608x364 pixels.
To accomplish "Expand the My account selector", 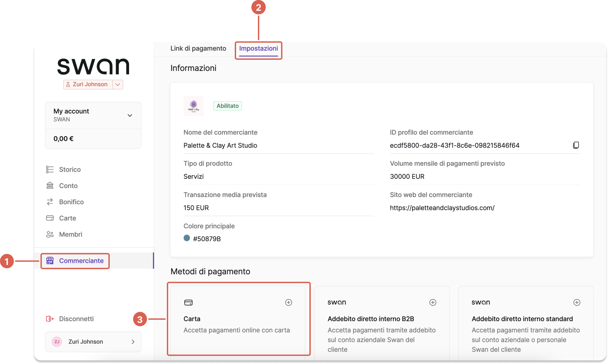I will (x=93, y=115).
